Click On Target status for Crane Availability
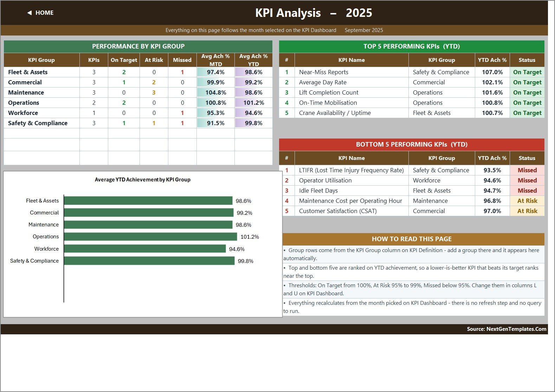The width and height of the screenshot is (555, 392). coord(527,113)
